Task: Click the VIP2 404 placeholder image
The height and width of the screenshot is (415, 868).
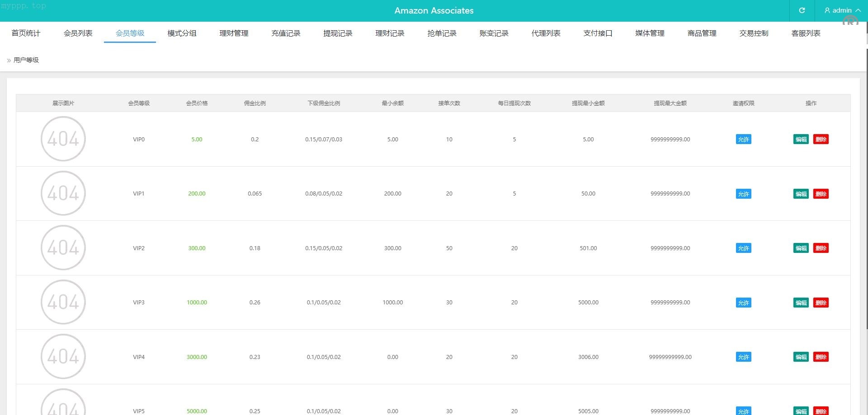Action: [x=63, y=247]
